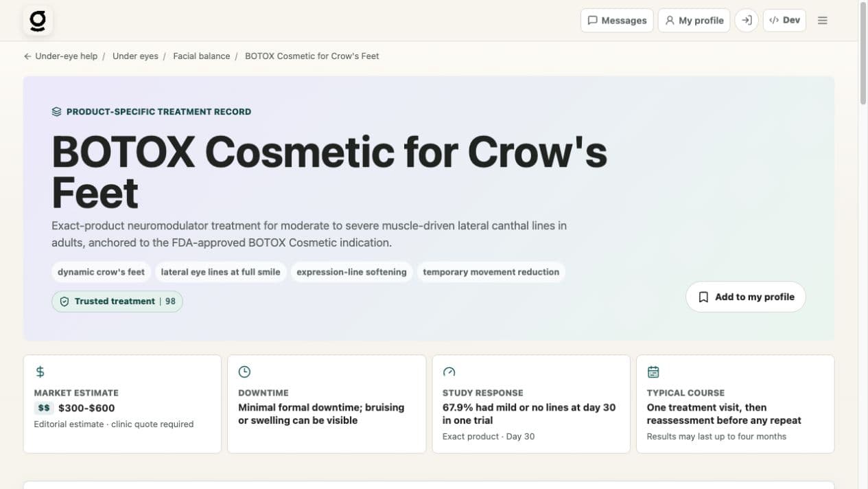The width and height of the screenshot is (868, 489).
Task: Select temporary movement reduction tag
Action: click(x=491, y=272)
